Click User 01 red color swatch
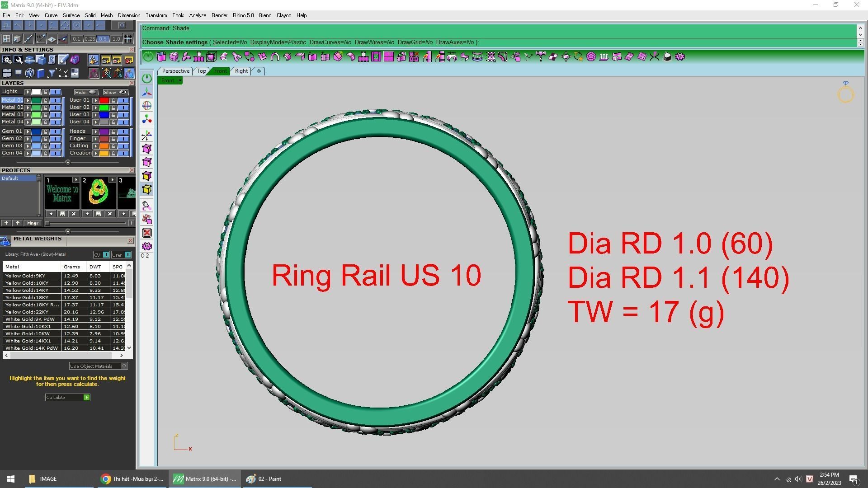Image resolution: width=868 pixels, height=488 pixels. coord(104,100)
